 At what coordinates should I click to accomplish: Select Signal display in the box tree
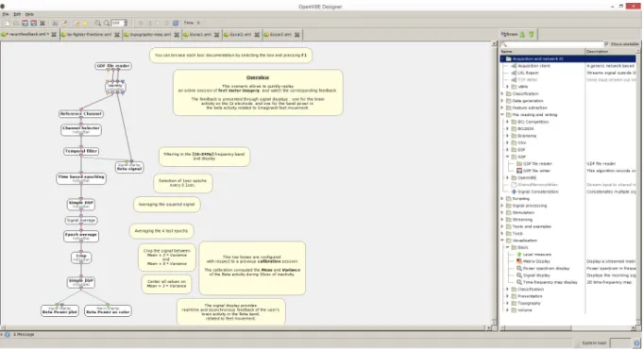coord(536,275)
